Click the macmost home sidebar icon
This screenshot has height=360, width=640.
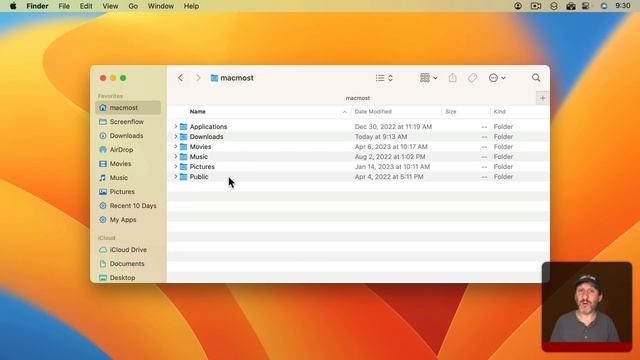pos(103,108)
